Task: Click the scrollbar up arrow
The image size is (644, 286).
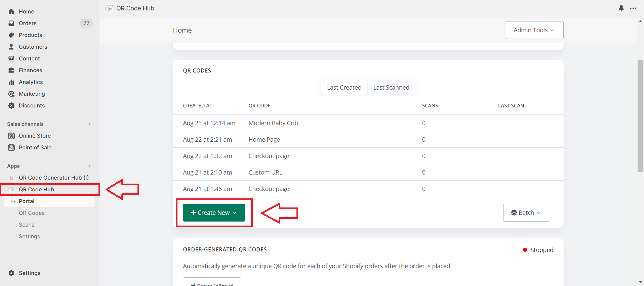Action: pyautogui.click(x=640, y=21)
